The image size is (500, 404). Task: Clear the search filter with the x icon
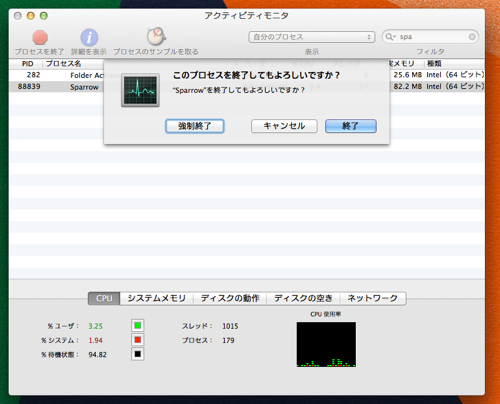pyautogui.click(x=472, y=37)
